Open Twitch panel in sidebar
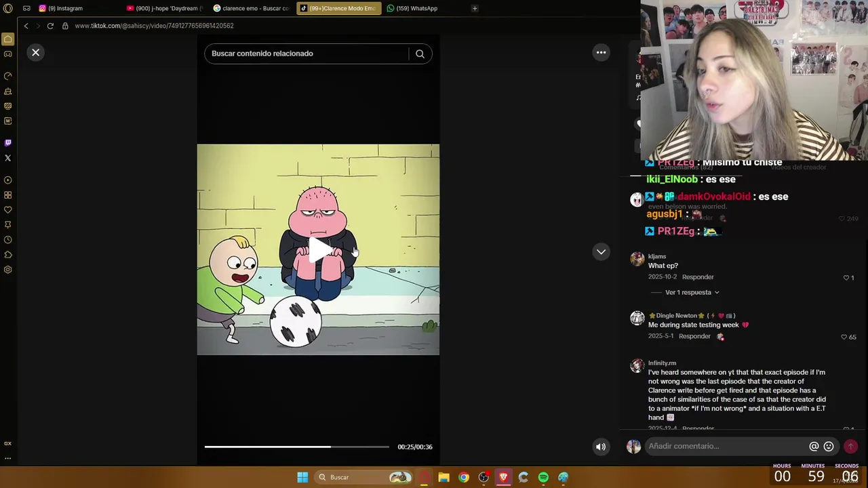This screenshot has width=868, height=488. 7,143
